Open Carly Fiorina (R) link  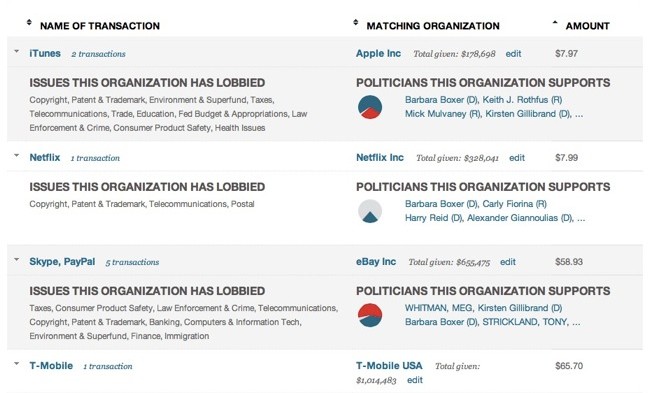(x=514, y=204)
